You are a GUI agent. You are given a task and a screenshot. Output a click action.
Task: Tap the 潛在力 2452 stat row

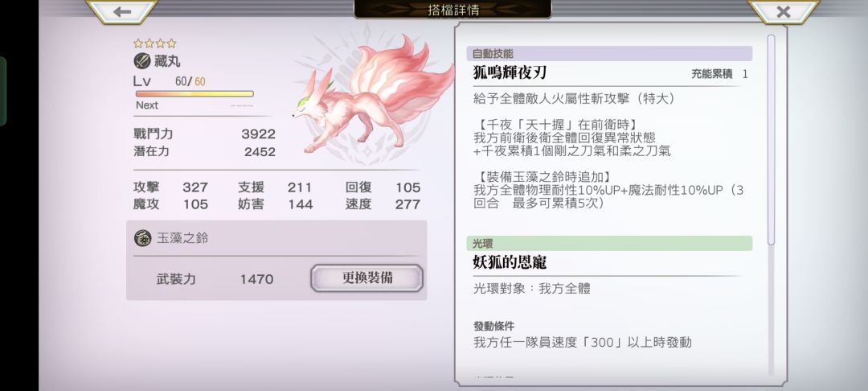coord(204,151)
